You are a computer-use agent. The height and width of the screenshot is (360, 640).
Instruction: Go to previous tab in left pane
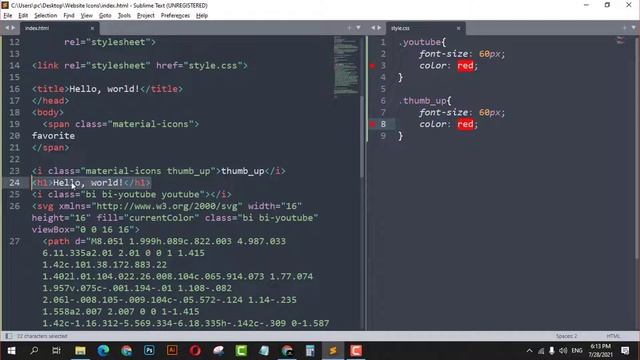pos(7,28)
